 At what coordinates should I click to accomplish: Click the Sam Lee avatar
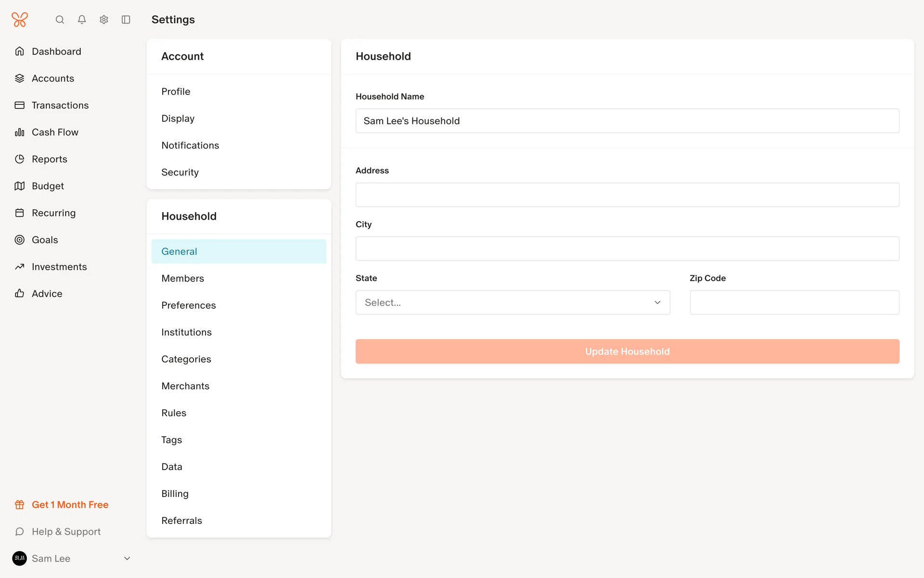click(x=20, y=558)
